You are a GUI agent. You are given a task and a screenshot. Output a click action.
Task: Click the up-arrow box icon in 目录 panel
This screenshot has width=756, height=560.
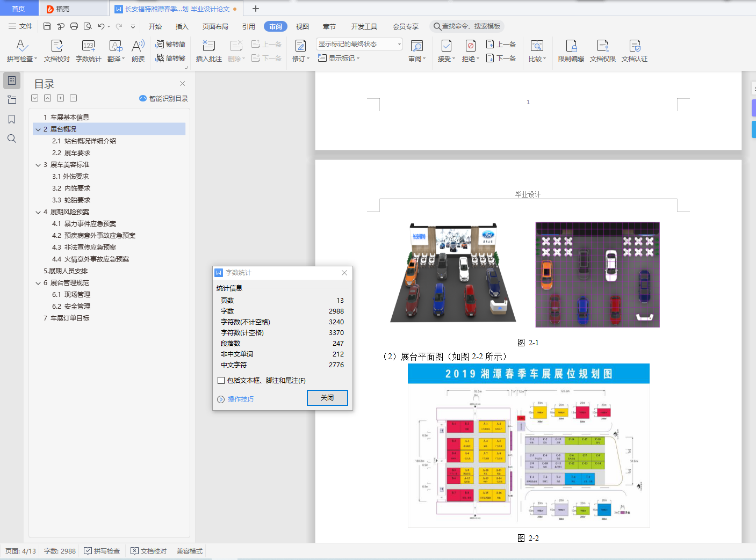[48, 98]
